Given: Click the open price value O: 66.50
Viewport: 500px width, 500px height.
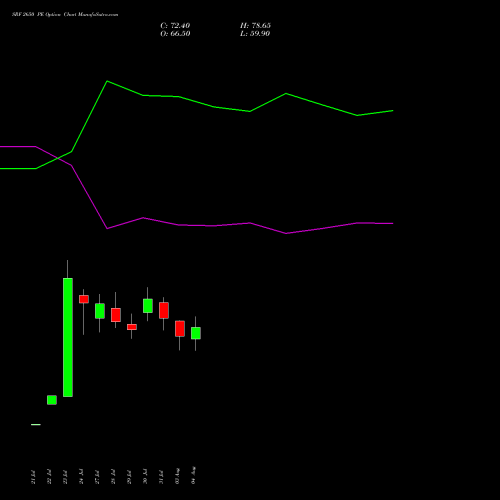Looking at the screenshot, I should tap(175, 34).
